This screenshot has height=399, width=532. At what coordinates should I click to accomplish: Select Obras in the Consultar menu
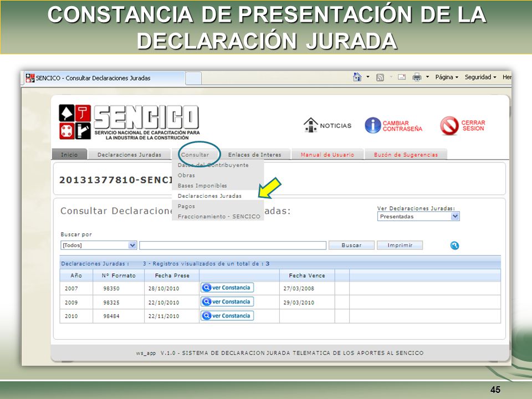(x=218, y=175)
